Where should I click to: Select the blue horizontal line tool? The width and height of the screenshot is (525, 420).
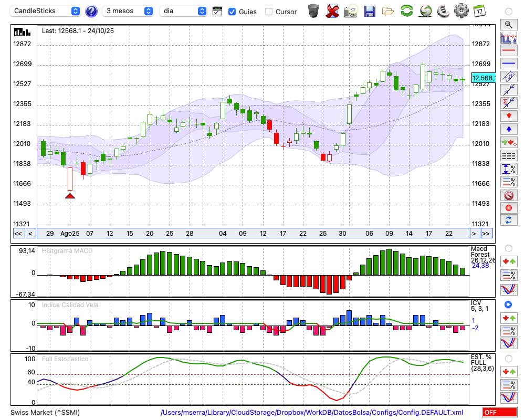(x=508, y=64)
